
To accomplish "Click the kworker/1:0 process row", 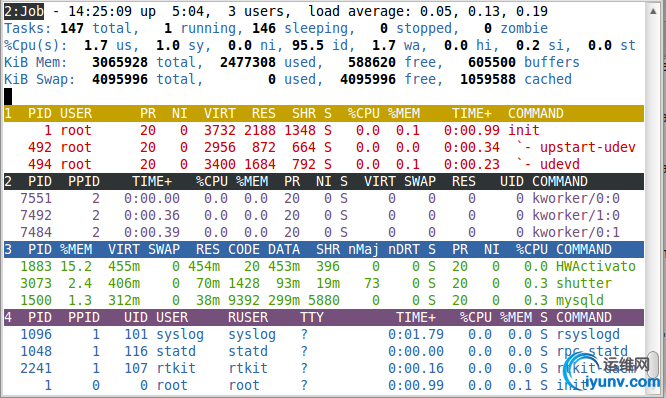I will point(324,215).
